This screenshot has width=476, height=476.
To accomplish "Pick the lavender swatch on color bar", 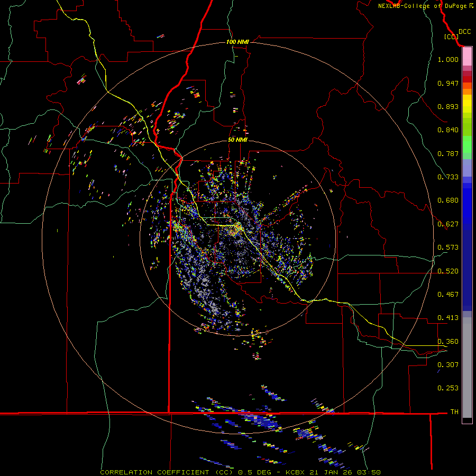I will coord(467,168).
